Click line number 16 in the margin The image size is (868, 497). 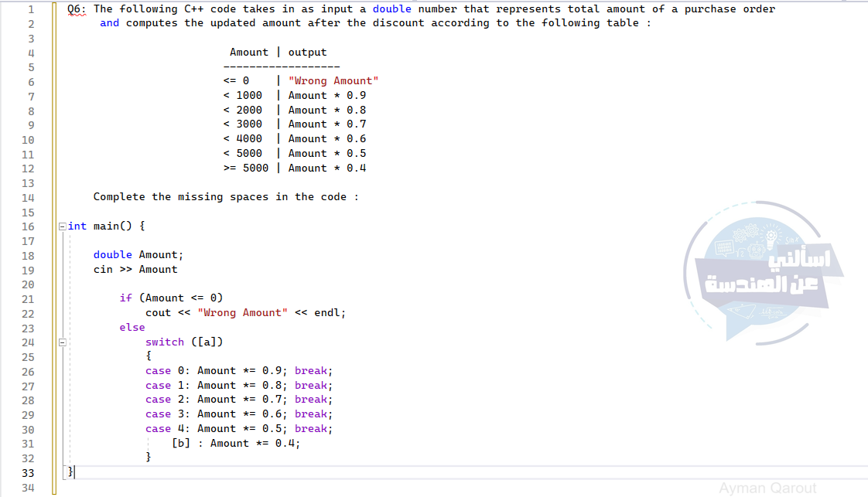[x=27, y=226]
